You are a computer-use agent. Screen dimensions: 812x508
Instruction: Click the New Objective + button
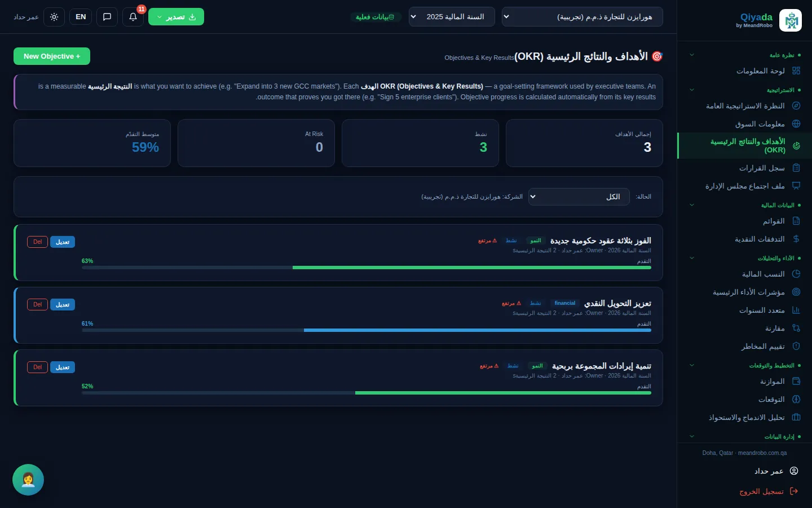(x=52, y=56)
